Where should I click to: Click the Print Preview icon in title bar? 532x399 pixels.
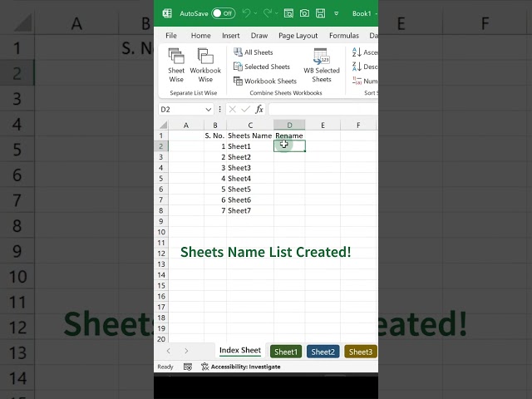288,13
